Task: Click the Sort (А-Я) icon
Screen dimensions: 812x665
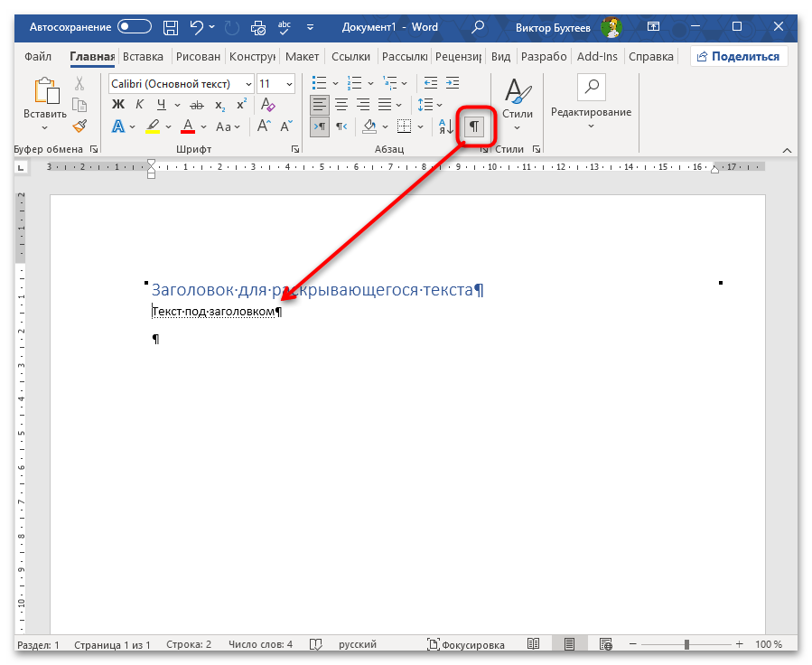Action: 445,126
